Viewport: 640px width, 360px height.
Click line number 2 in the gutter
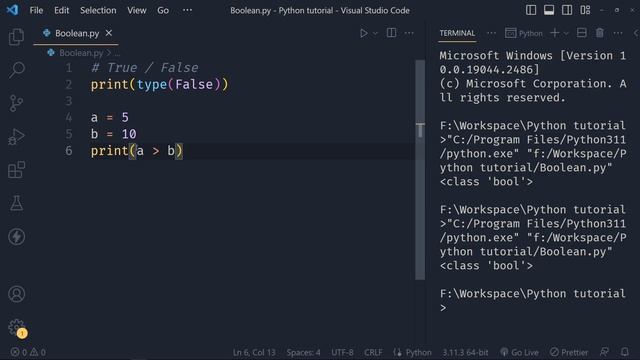(69, 84)
